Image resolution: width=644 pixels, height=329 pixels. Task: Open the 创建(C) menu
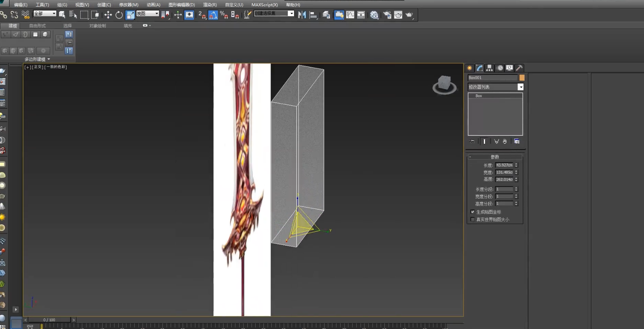[104, 5]
